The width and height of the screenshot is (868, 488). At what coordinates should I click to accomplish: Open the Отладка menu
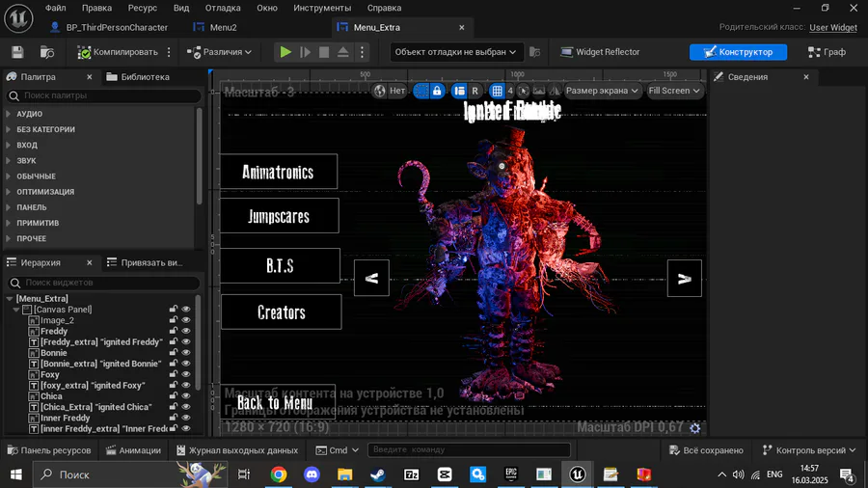[223, 8]
